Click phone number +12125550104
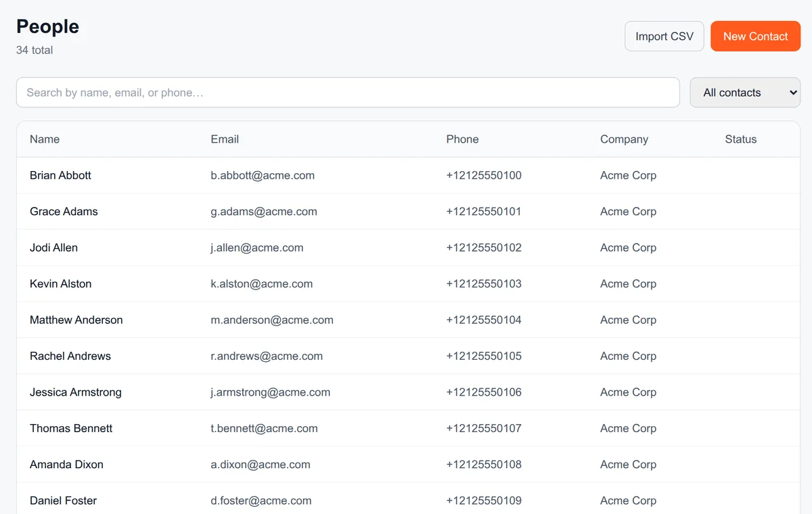 (x=484, y=320)
